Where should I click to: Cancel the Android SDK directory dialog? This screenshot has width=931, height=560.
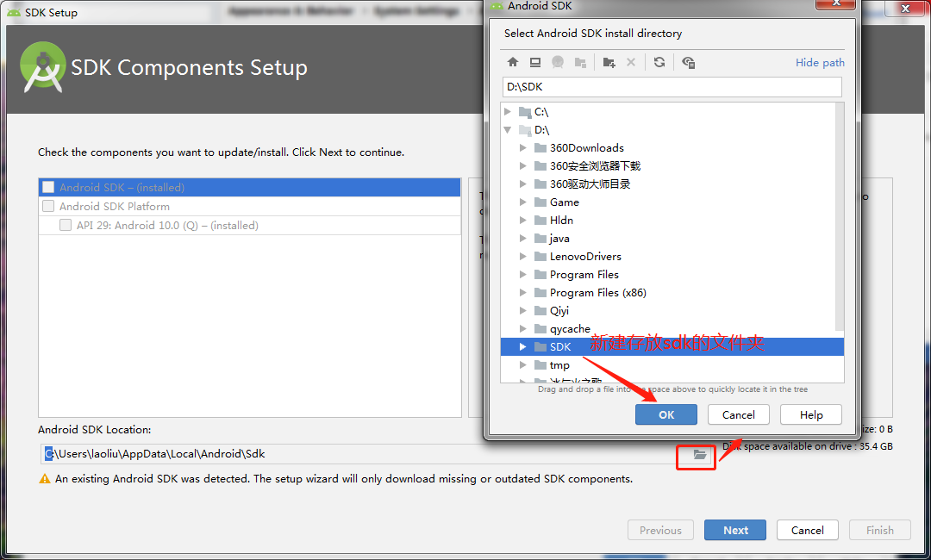click(739, 414)
